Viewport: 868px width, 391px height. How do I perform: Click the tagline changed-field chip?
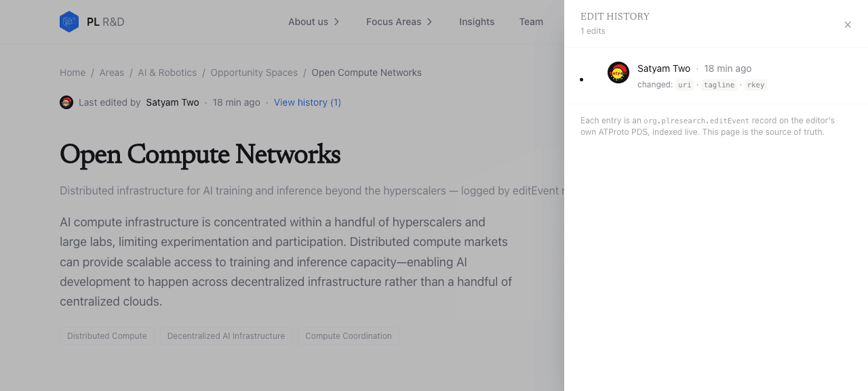point(719,85)
